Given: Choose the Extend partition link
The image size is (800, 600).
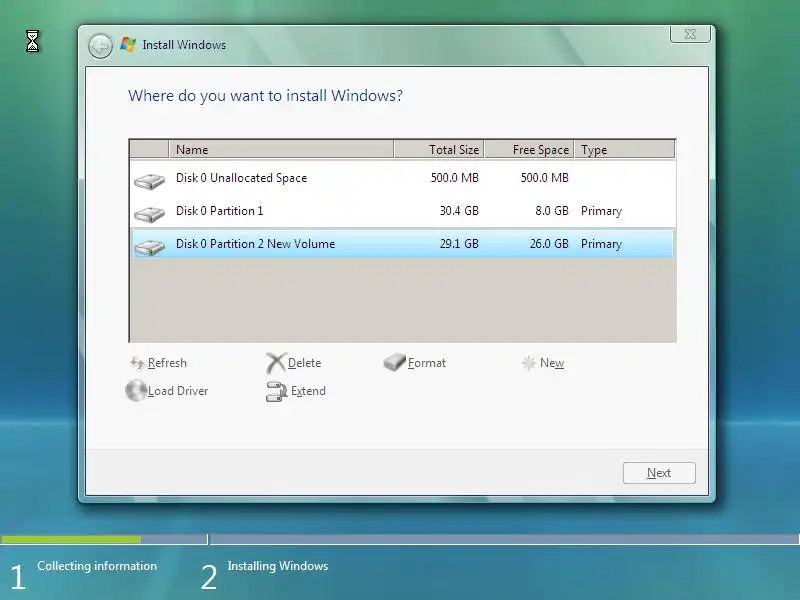Looking at the screenshot, I should pyautogui.click(x=308, y=391).
